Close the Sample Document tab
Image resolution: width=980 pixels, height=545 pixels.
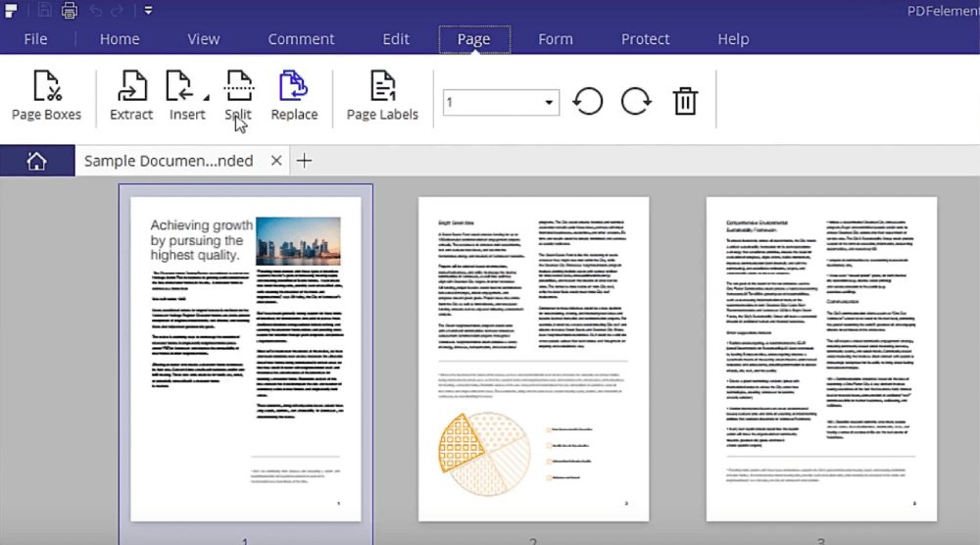point(276,161)
